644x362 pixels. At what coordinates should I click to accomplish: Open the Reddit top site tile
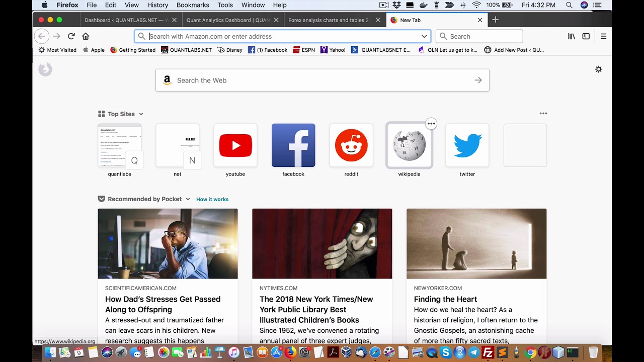coord(351,145)
